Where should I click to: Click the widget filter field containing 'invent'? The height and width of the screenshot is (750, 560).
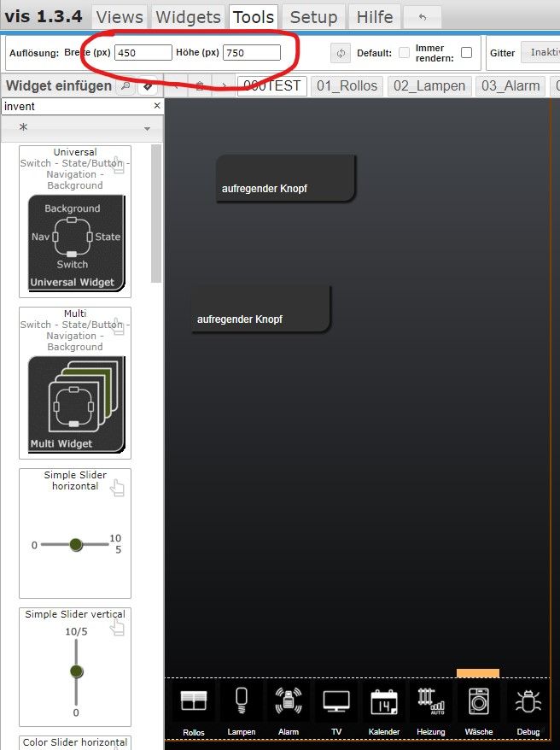click(x=77, y=106)
